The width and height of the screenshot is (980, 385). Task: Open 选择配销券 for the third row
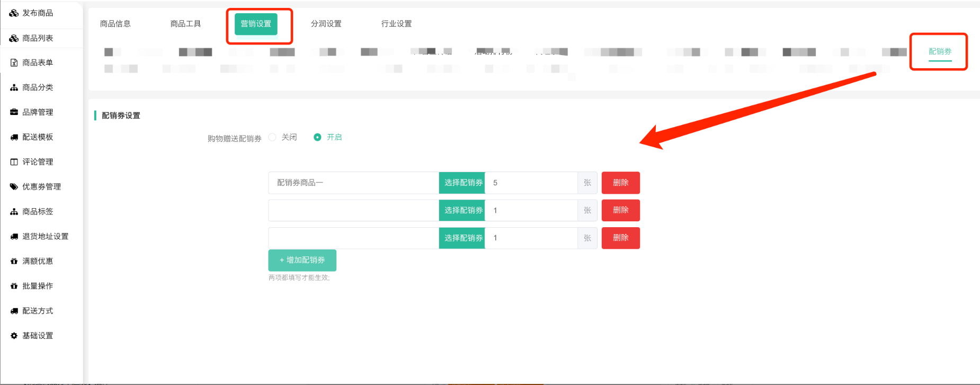pos(462,238)
